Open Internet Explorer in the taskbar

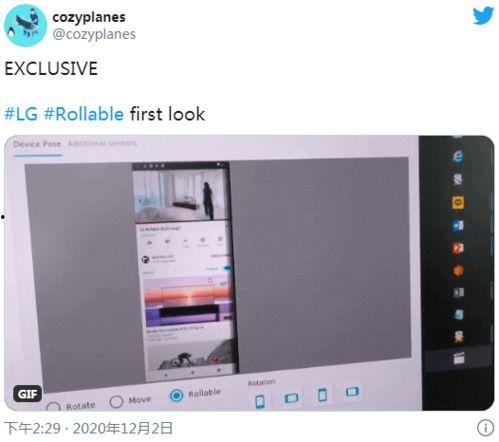tap(458, 157)
